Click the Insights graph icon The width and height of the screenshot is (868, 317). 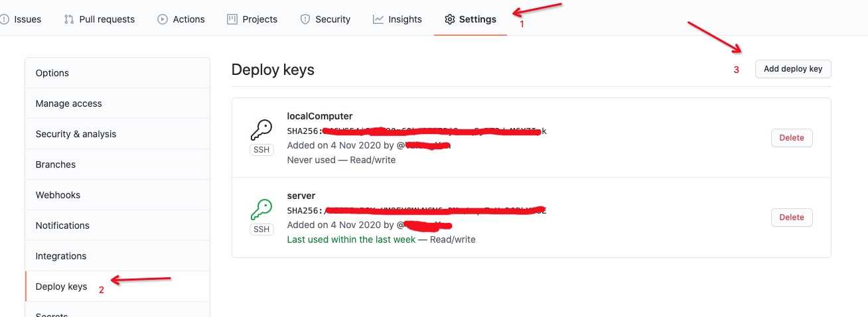378,19
